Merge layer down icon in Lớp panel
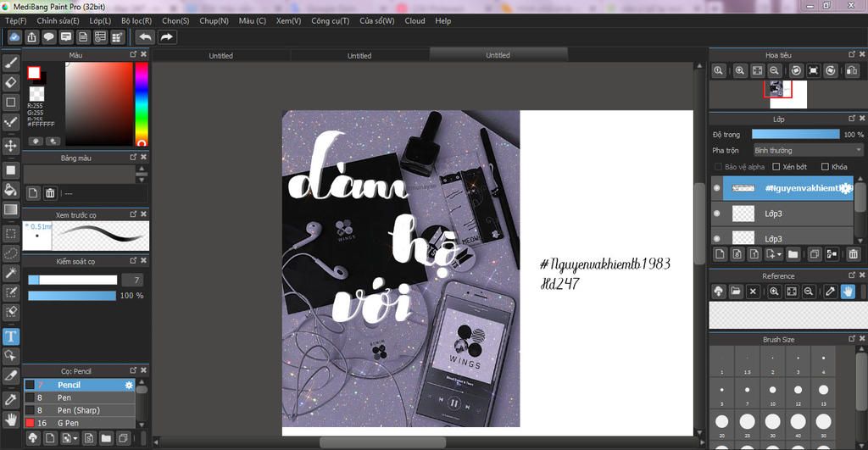Screen dimensions: 868x450 tap(832, 254)
